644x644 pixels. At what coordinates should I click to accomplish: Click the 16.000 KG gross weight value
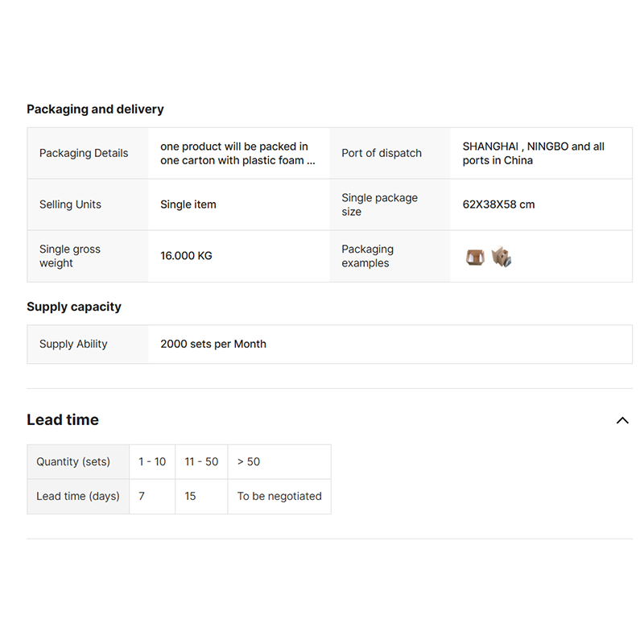pyautogui.click(x=186, y=256)
